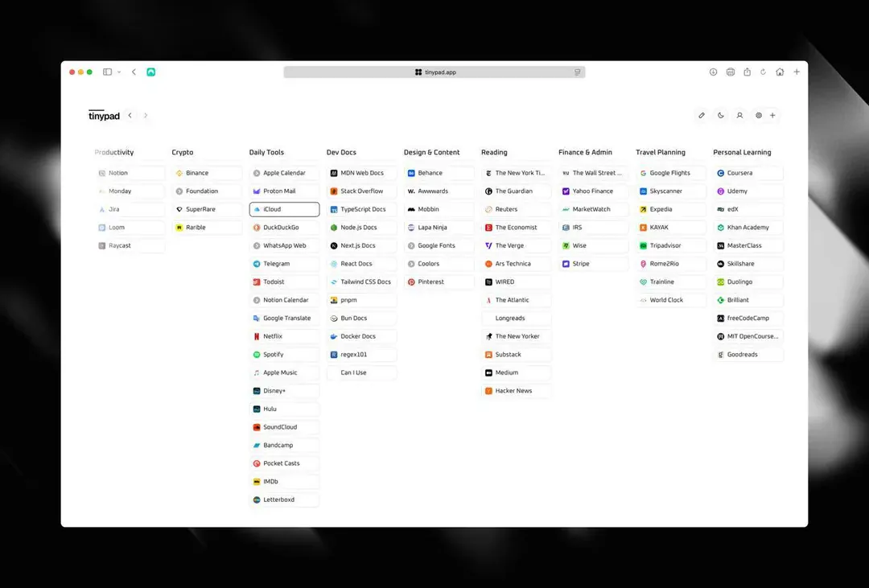Open the Khan Academy bookmark
This screenshot has height=588, width=869.
pos(748,227)
